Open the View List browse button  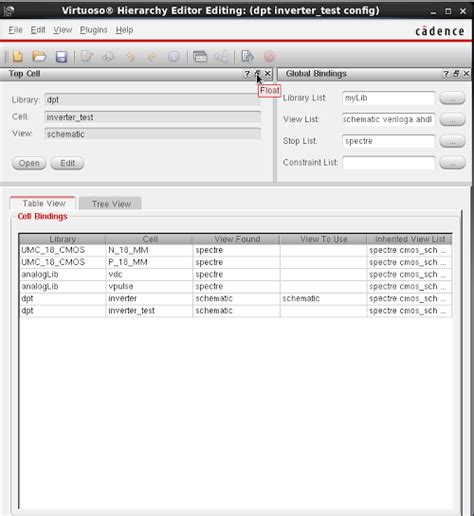(452, 120)
